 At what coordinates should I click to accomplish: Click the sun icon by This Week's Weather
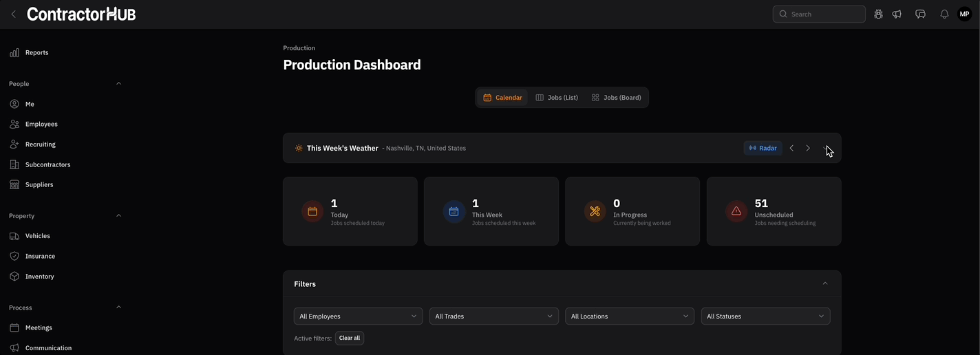coord(299,148)
